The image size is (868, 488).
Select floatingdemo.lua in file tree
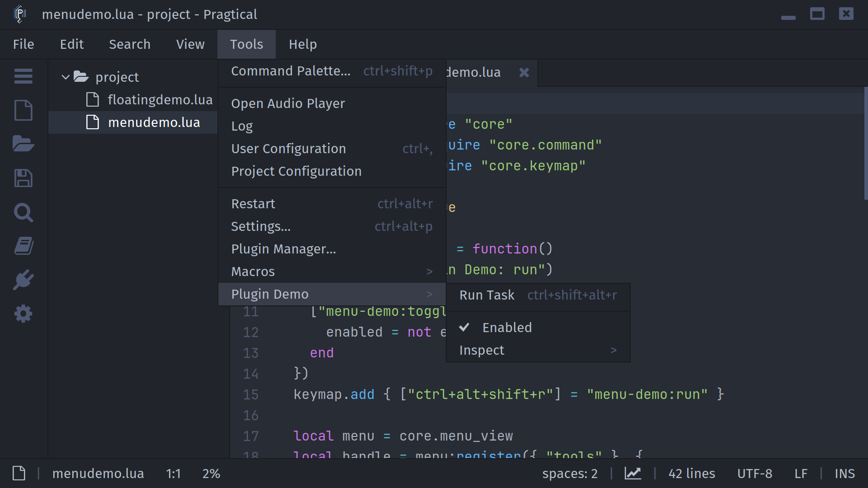tap(133, 100)
